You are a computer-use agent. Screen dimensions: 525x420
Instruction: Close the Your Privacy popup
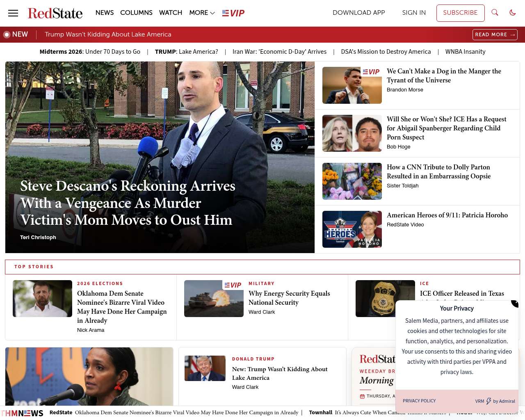pos(515,304)
